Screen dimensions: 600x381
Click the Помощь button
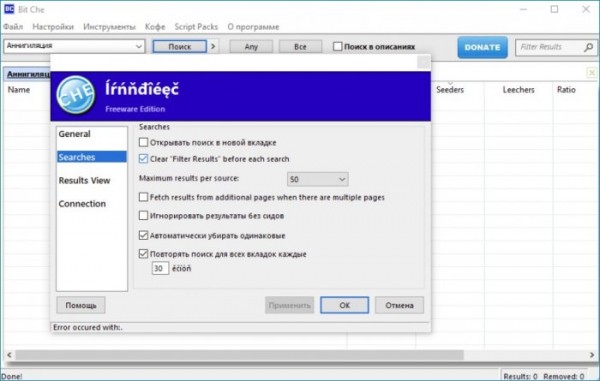81,305
